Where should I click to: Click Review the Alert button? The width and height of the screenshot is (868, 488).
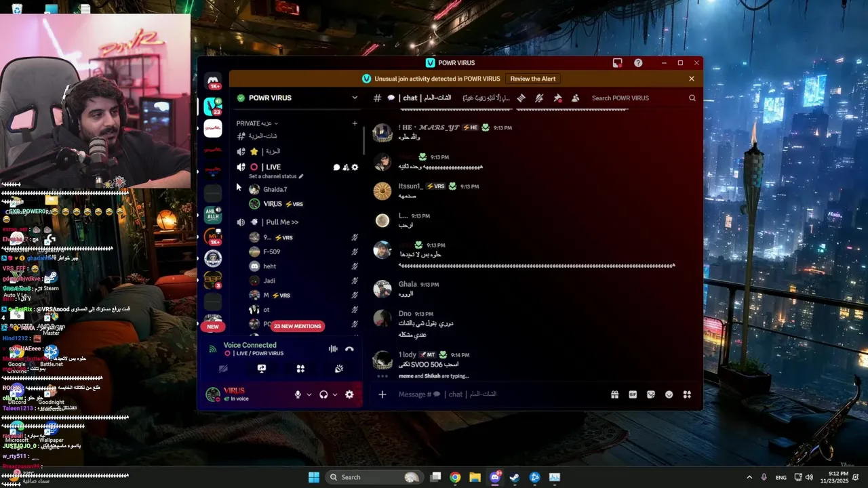(x=532, y=79)
